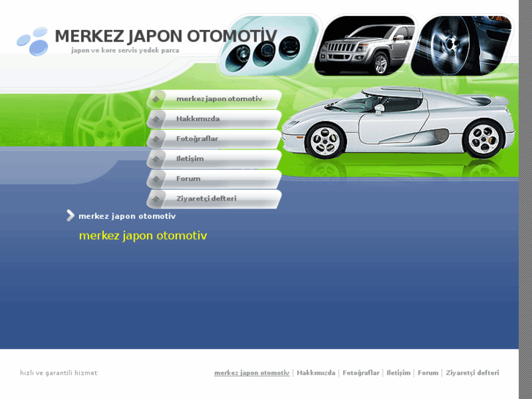Image resolution: width=532 pixels, height=399 pixels.
Task: Click the arrow icon beside Ziyaretçi defteri button
Action: (156, 199)
